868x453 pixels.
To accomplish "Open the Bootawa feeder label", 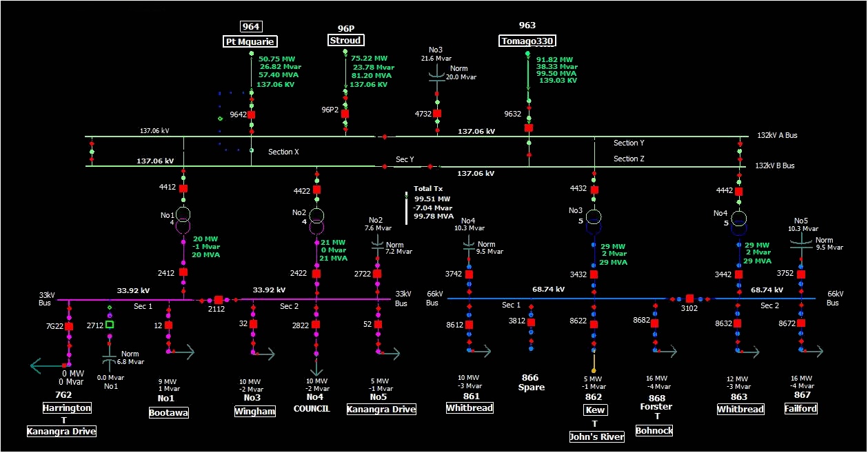I will point(168,412).
